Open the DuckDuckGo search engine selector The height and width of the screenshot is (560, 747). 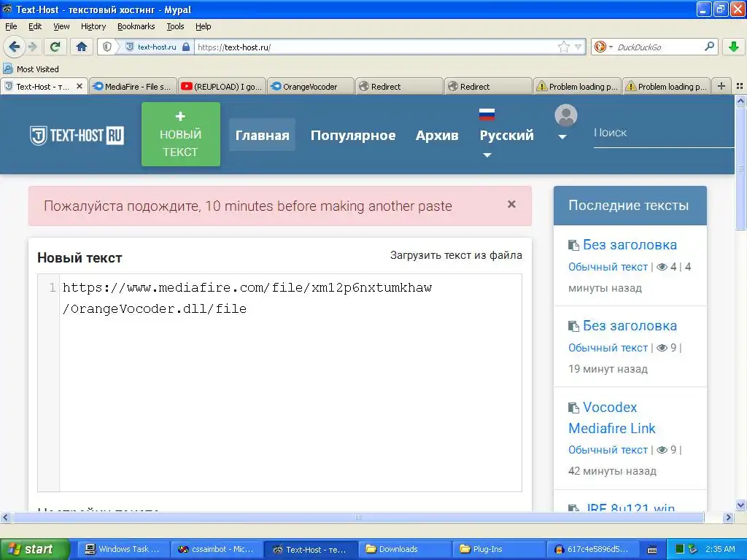(x=603, y=47)
